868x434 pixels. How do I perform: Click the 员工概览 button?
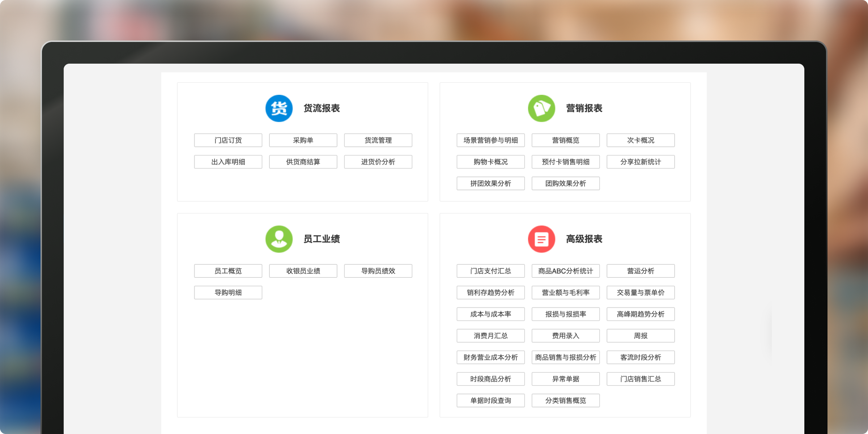pos(228,271)
